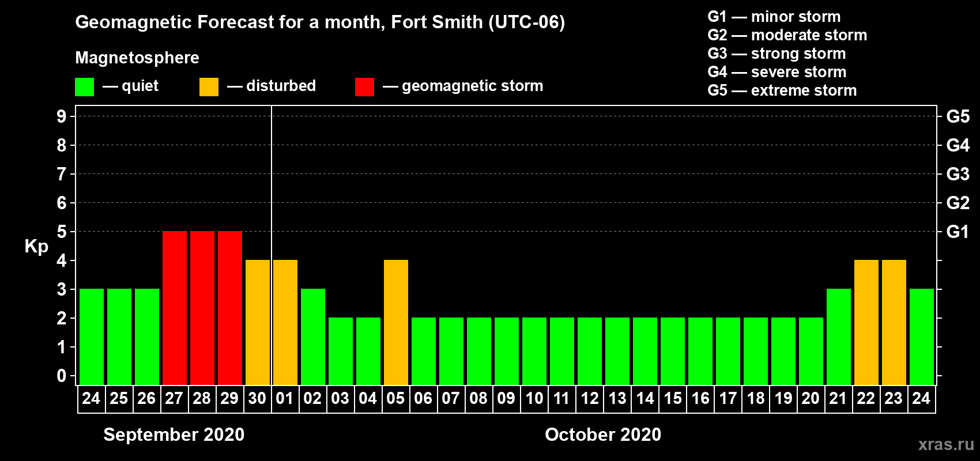Click the orange bar for October 22
Viewport: 980px width, 461px height.
(866, 322)
